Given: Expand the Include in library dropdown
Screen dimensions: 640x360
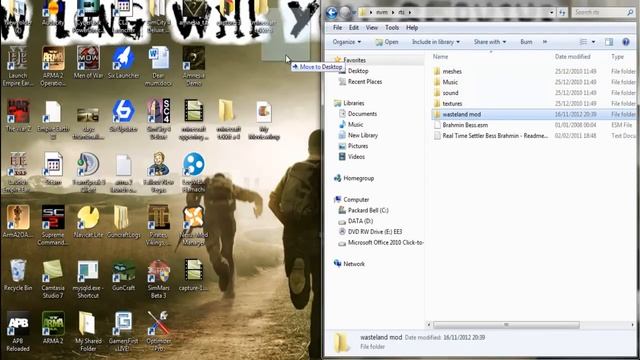Looking at the screenshot, I should [x=436, y=42].
